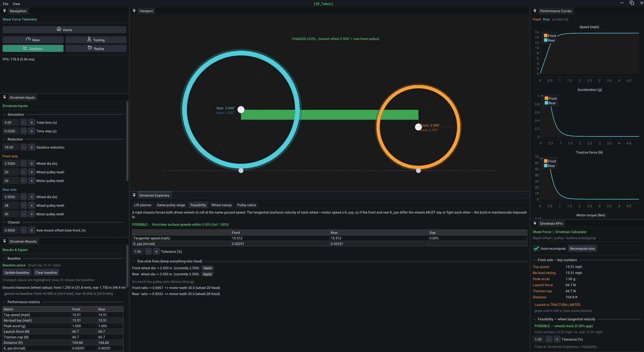Click the Traction cap (N) metric row
Image resolution: width=644 pixels, height=352 pixels.
coord(63,337)
